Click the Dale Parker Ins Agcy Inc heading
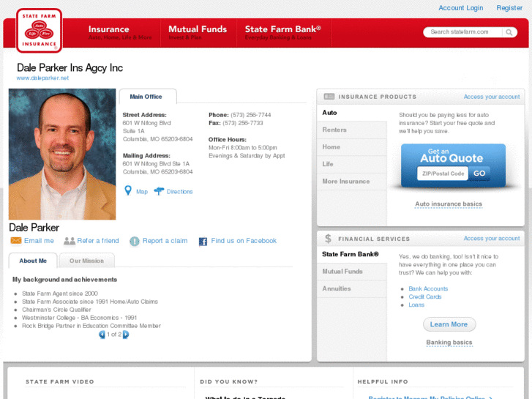532x399 pixels. click(70, 67)
